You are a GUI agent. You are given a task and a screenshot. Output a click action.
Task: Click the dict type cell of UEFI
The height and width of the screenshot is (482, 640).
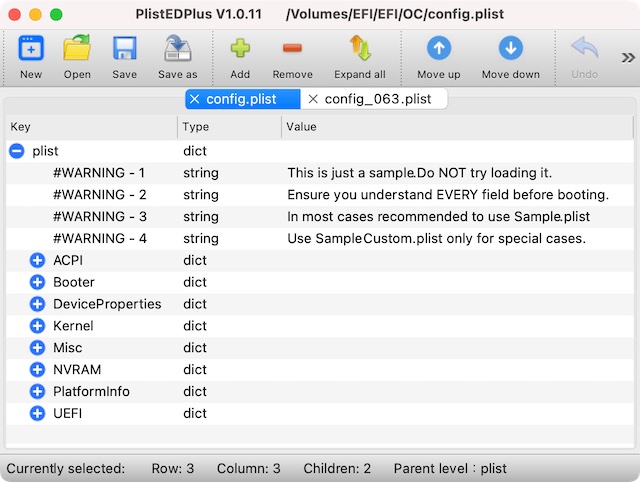tap(195, 413)
